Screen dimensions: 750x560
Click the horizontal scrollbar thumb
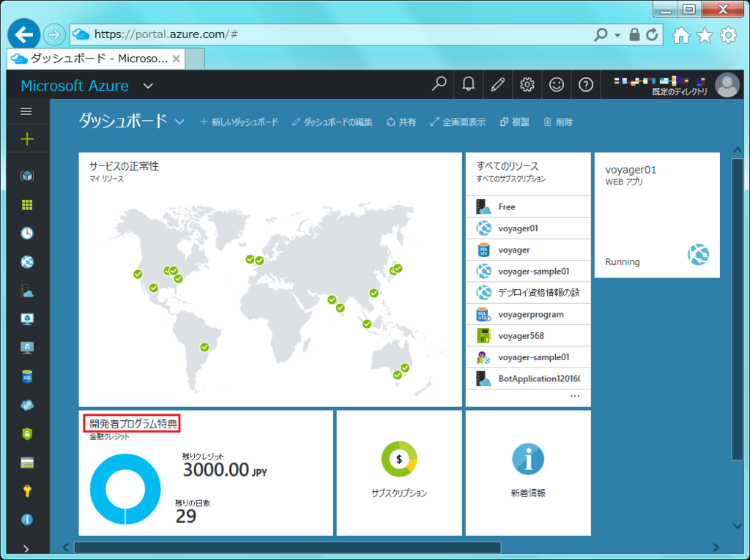pos(287,547)
